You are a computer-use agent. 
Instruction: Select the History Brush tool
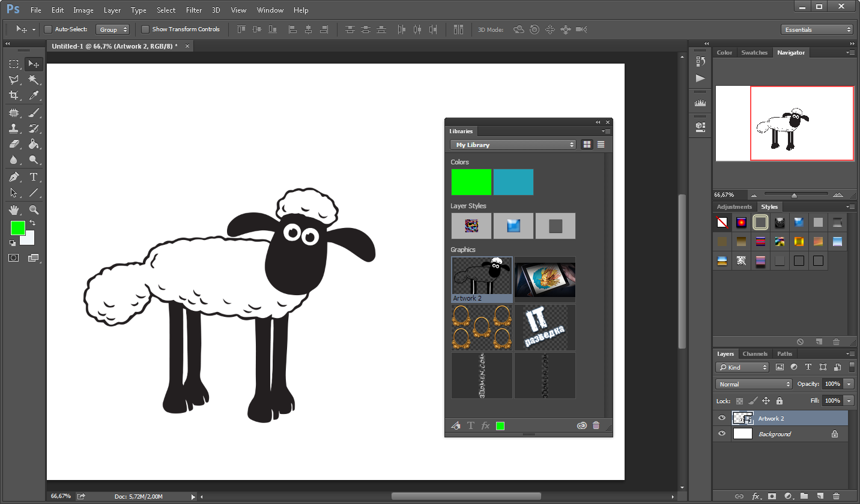click(x=34, y=128)
